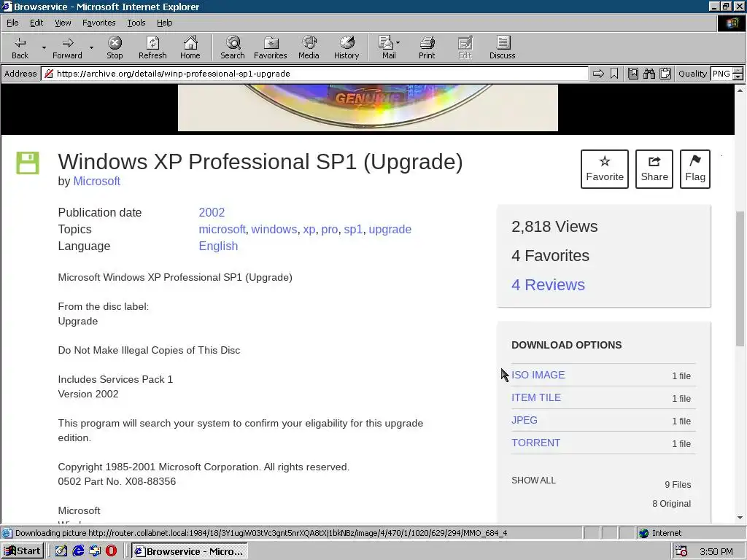747x560 pixels.
Task: Open the Tools menu
Action: point(136,23)
